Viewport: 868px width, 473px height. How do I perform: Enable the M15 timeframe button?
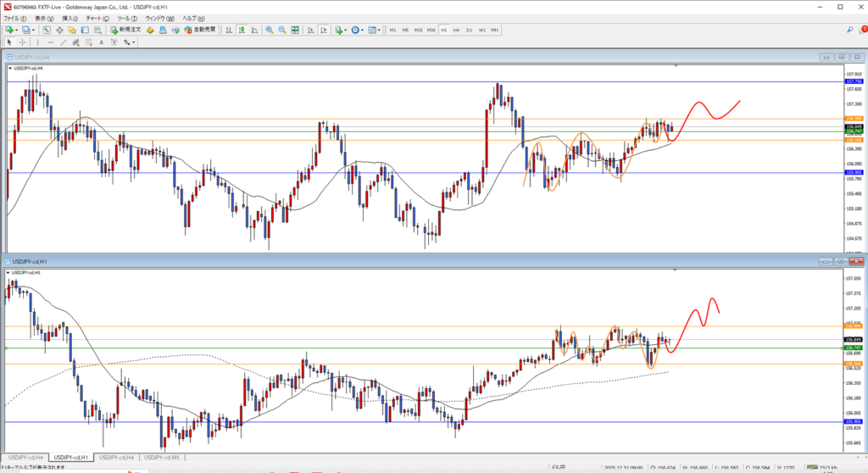tap(418, 30)
